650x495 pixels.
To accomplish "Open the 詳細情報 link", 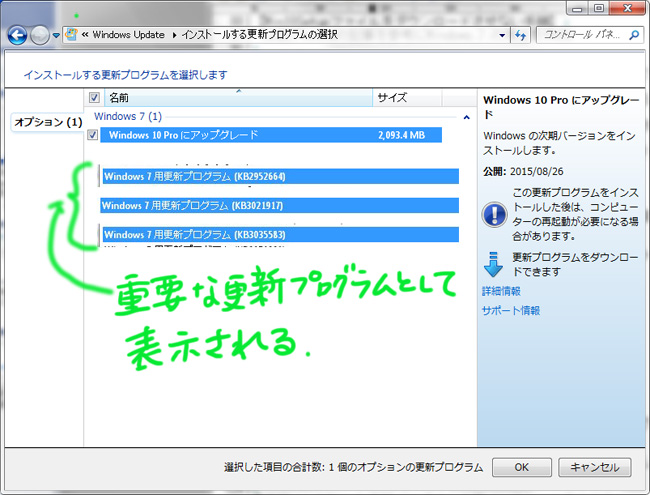I will [x=501, y=291].
